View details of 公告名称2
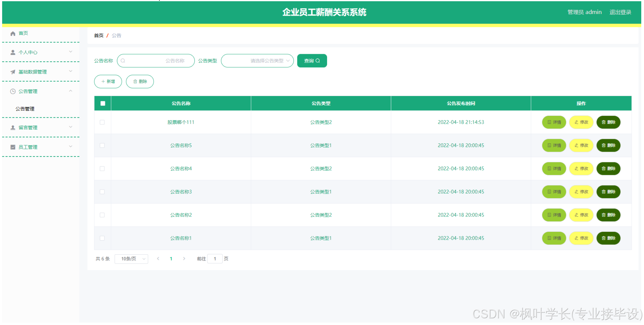 pyautogui.click(x=554, y=215)
